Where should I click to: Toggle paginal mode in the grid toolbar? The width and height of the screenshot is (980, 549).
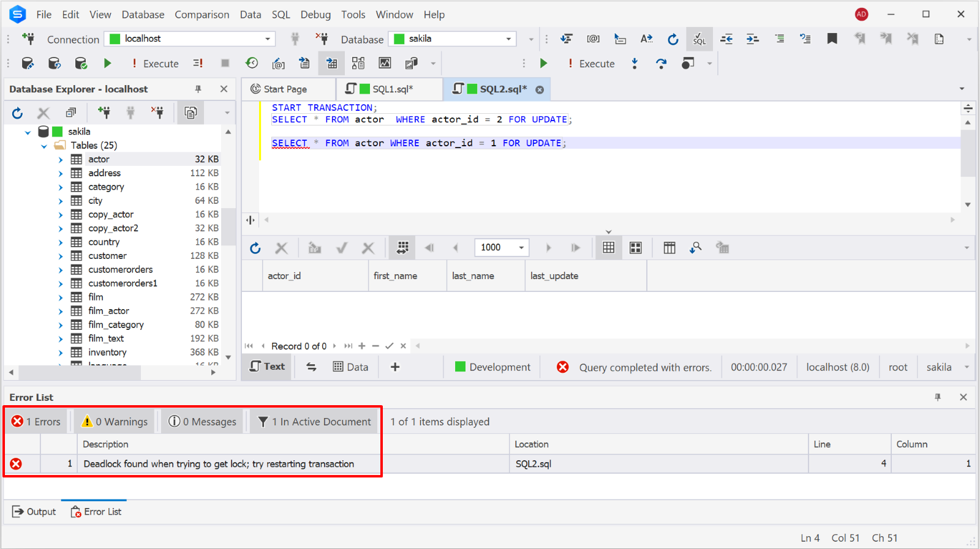402,248
